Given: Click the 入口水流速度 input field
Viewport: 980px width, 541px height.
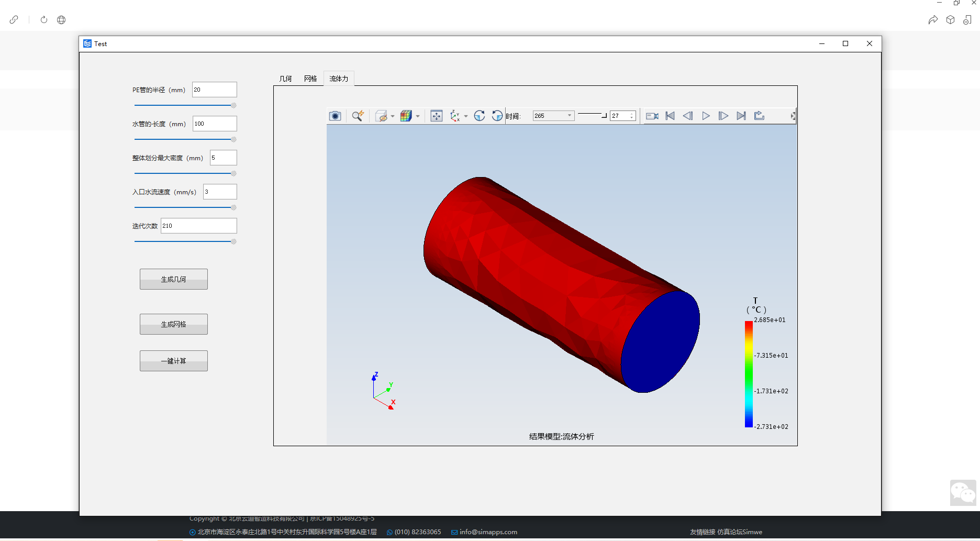Looking at the screenshot, I should 220,192.
